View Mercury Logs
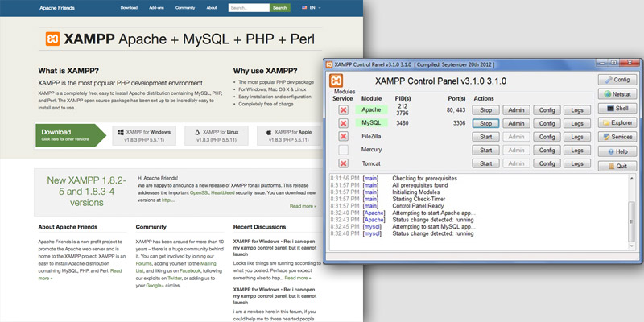644x322 pixels. pyautogui.click(x=577, y=150)
